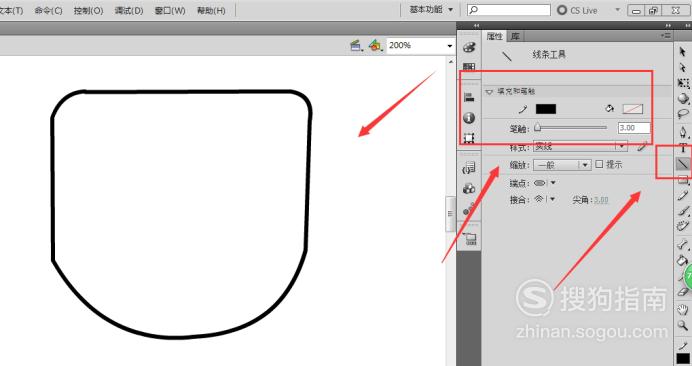Open the 调试(D) menu
The height and width of the screenshot is (366, 692).
[129, 11]
